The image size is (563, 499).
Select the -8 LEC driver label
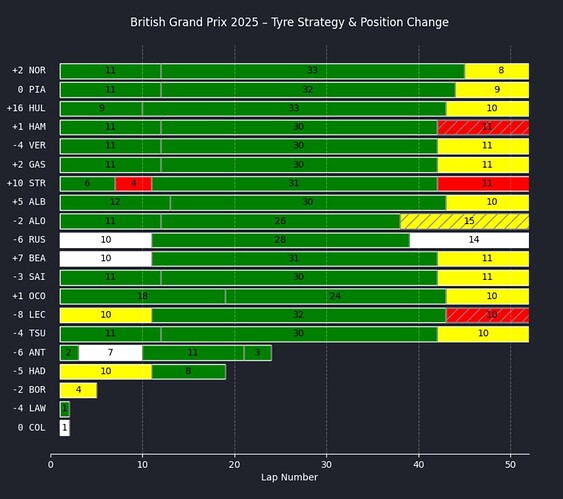coord(29,315)
